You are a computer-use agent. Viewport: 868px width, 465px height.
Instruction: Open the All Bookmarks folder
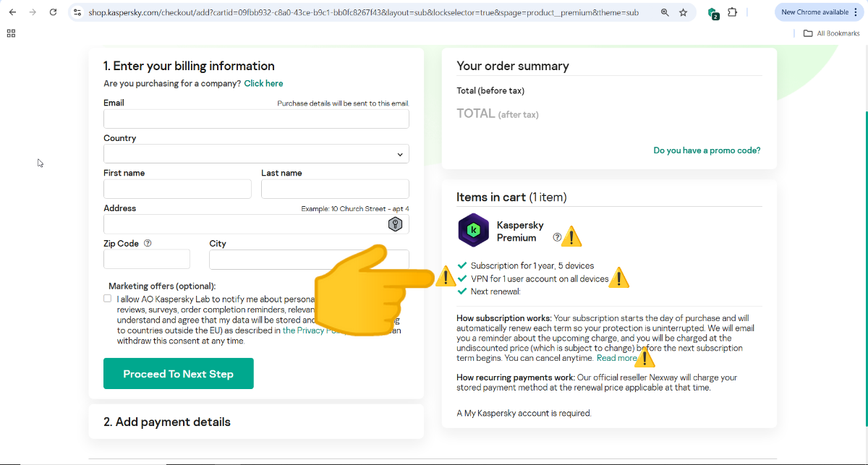click(831, 33)
